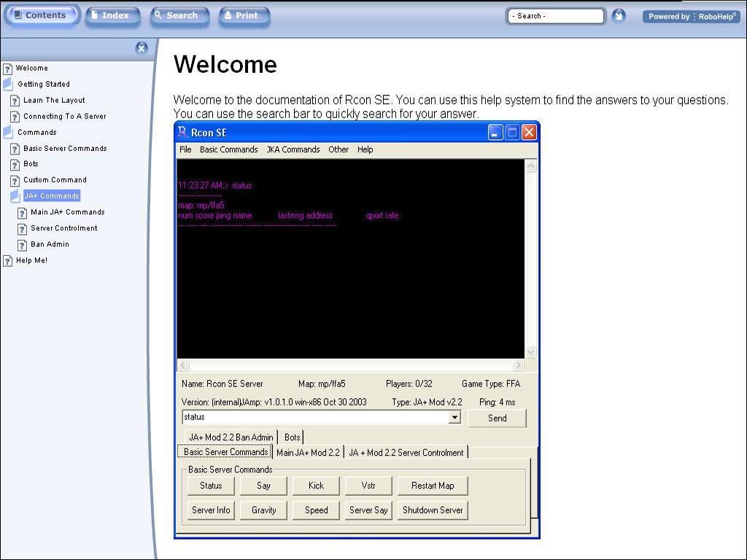Click inside the Search input field
Image resolution: width=747 pixels, height=560 pixels.
click(x=556, y=16)
